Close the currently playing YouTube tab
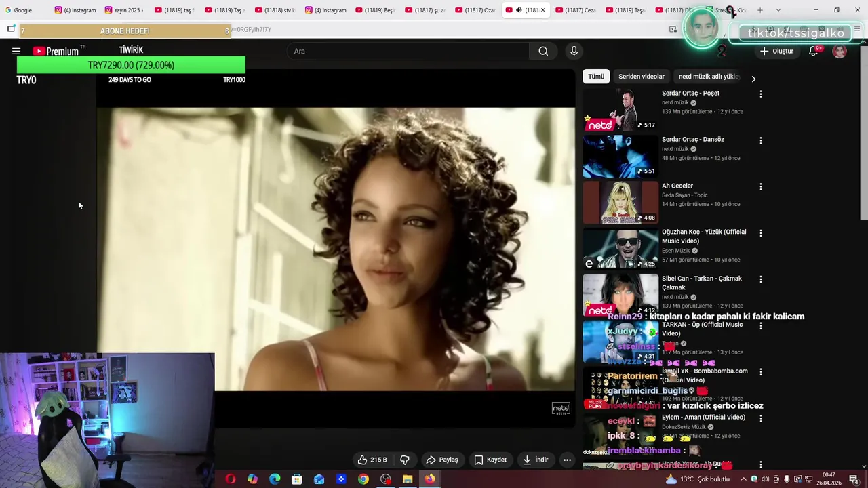The width and height of the screenshot is (868, 488). pyautogui.click(x=542, y=10)
